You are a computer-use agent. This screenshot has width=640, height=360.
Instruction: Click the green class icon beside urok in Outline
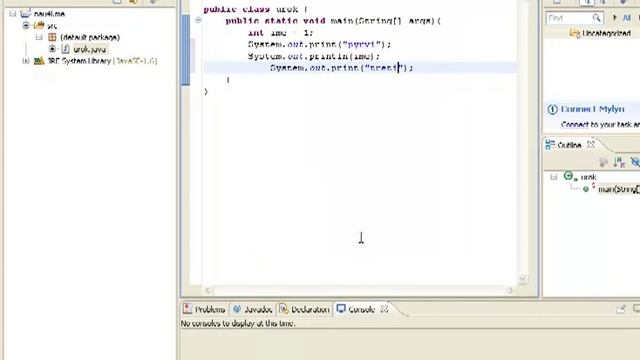(x=569, y=176)
